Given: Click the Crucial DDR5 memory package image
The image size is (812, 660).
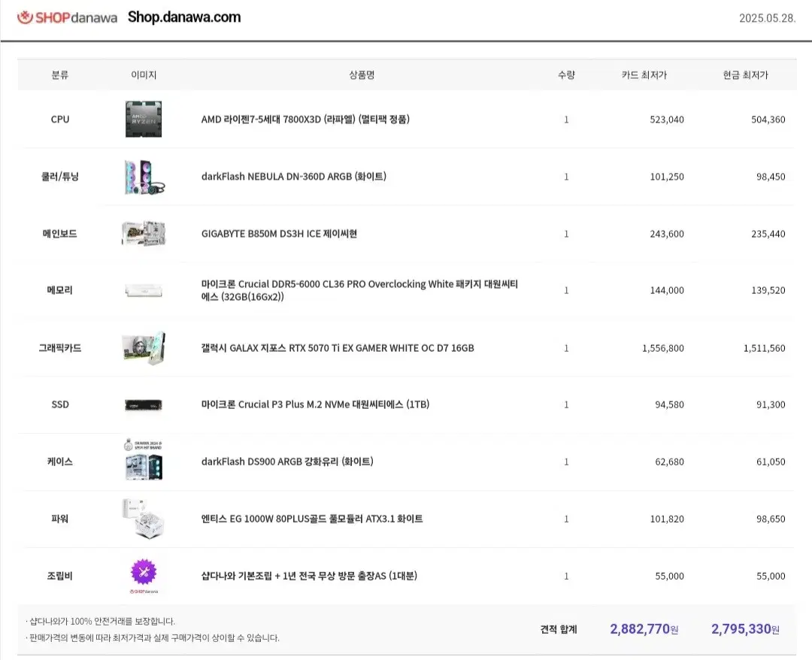Looking at the screenshot, I should 143,290.
